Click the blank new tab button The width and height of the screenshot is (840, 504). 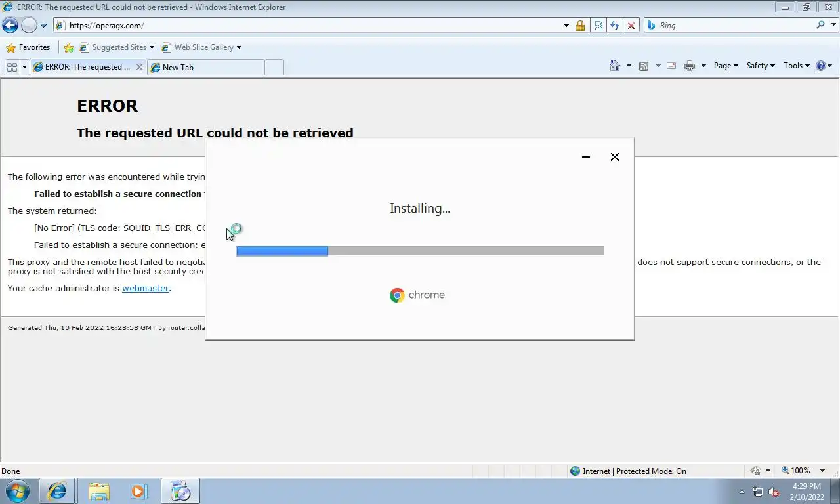point(274,67)
